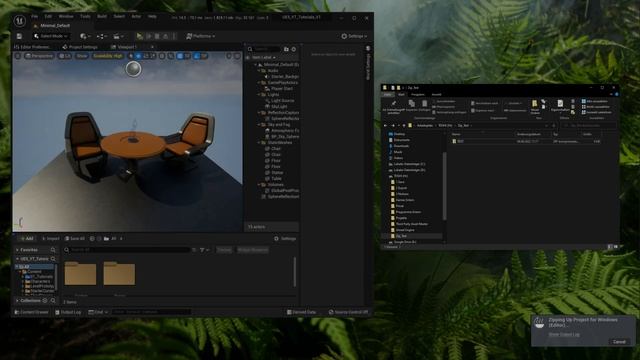The image size is (640, 360).
Task: Switch Explorer to the large icons view
Action: pos(616,247)
